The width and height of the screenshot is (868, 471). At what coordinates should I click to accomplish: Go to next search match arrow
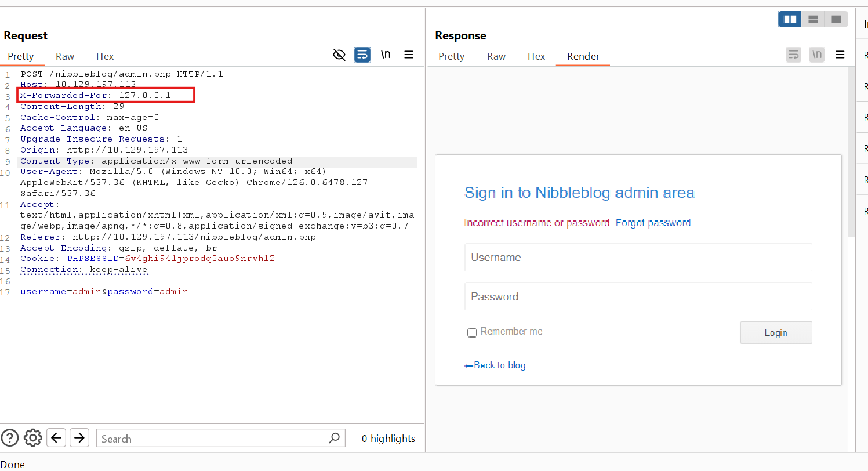click(x=79, y=438)
